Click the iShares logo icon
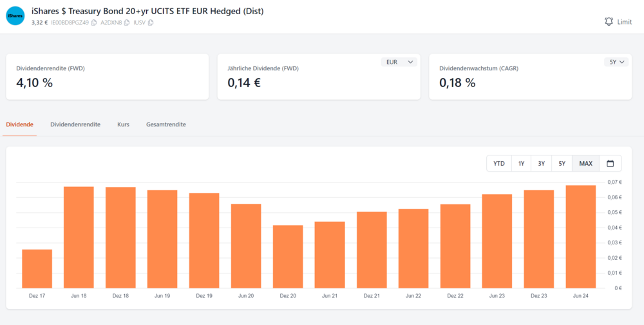 (x=15, y=16)
